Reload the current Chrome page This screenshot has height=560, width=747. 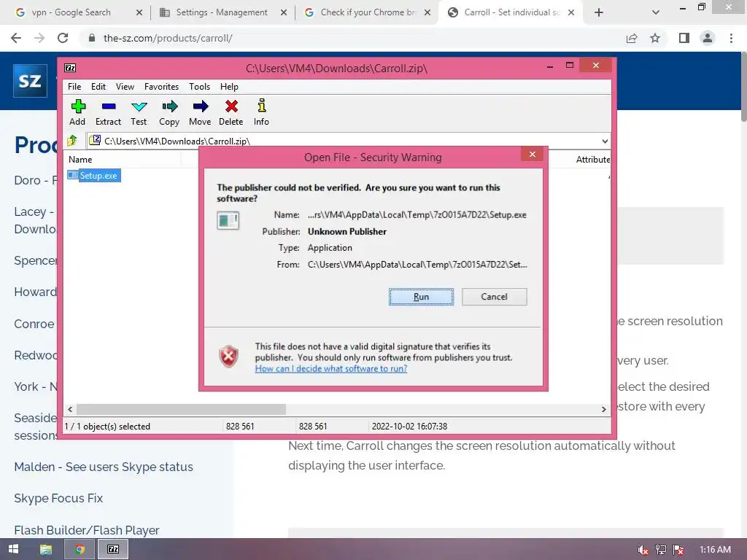(63, 38)
